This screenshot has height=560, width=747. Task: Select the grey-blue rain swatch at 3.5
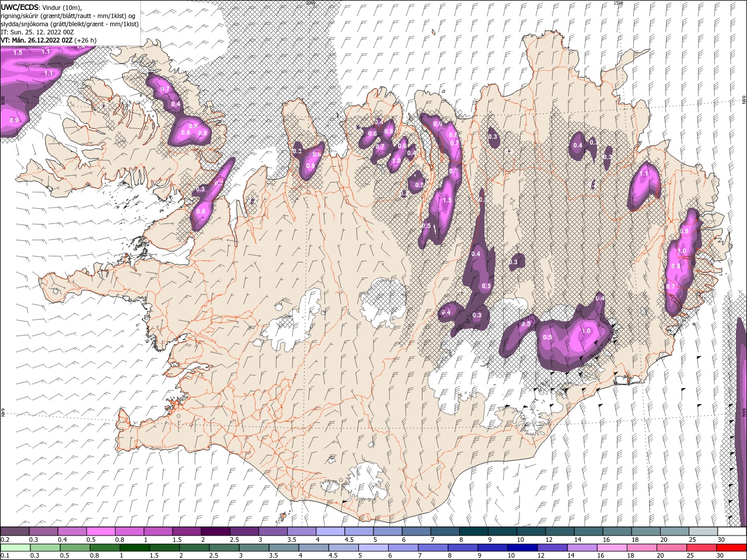tap(284, 548)
